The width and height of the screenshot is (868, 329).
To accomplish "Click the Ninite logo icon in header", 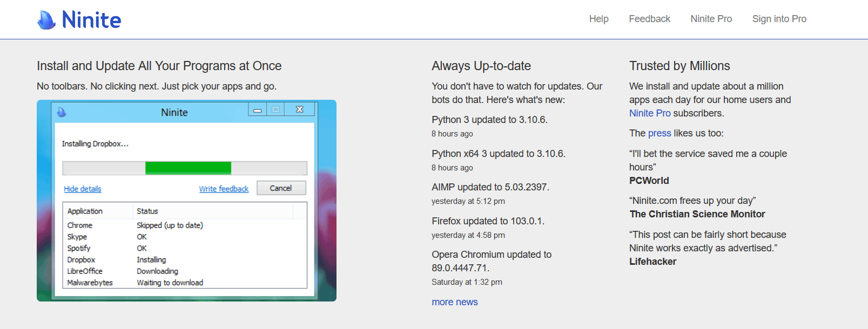I will pyautogui.click(x=46, y=20).
